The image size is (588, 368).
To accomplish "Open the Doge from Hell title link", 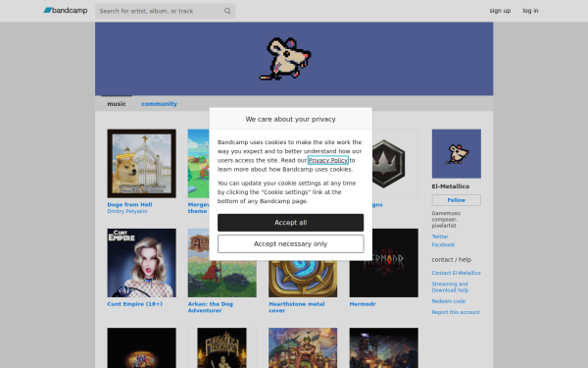I will click(129, 205).
